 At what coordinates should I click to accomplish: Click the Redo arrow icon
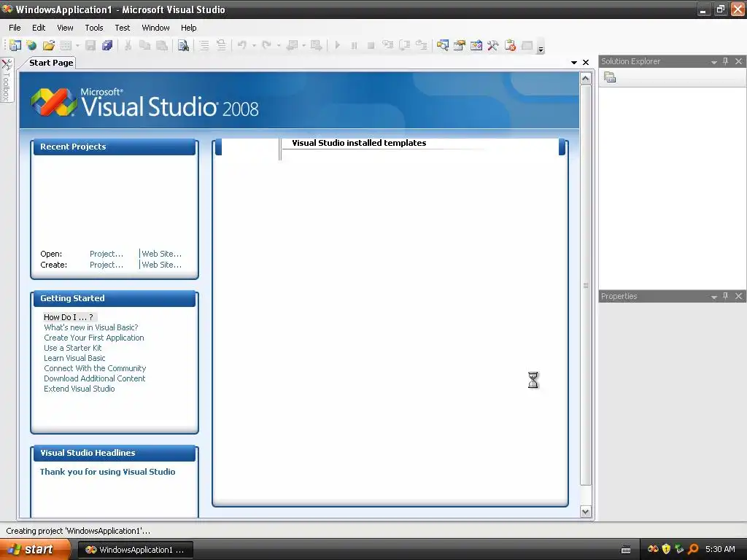click(267, 45)
